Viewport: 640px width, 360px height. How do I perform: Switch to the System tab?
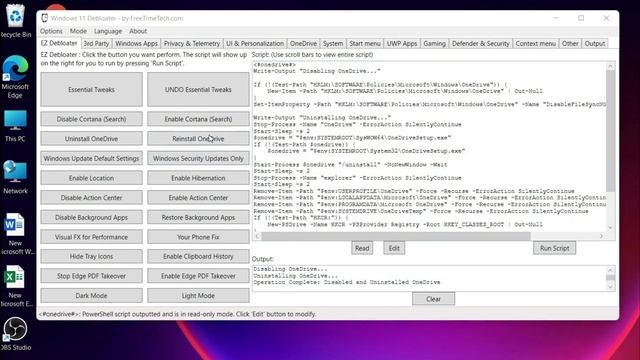click(x=333, y=44)
